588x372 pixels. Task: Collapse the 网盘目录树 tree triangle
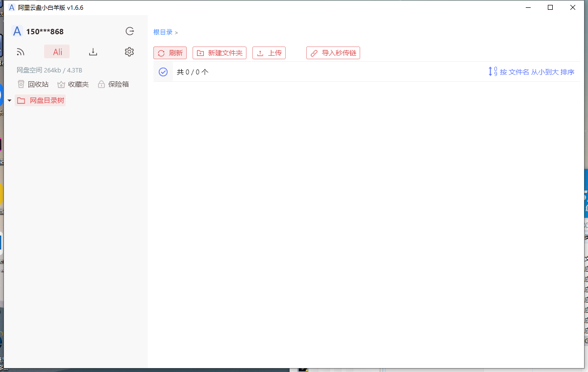(9, 100)
